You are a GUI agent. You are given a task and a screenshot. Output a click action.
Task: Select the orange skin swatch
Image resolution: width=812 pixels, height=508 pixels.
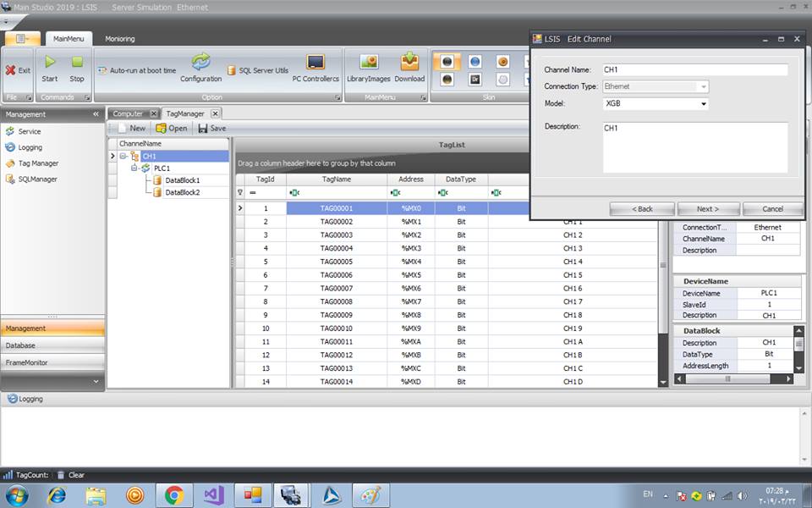502,62
